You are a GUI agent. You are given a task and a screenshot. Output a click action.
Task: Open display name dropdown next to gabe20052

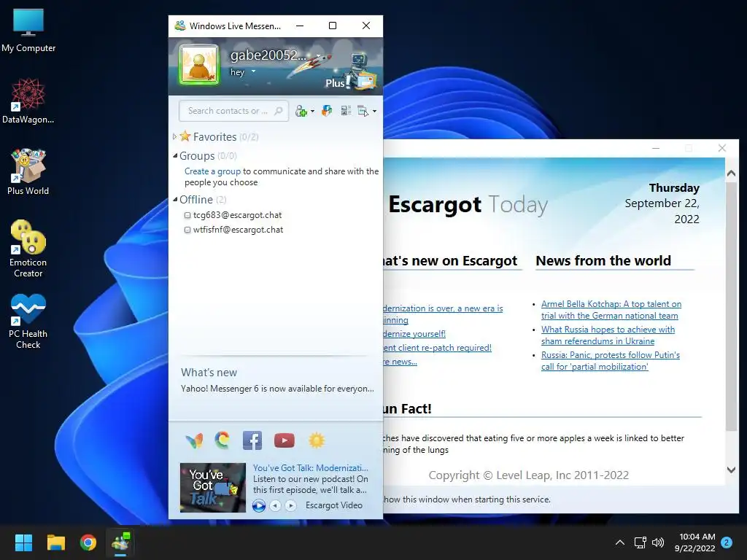318,55
